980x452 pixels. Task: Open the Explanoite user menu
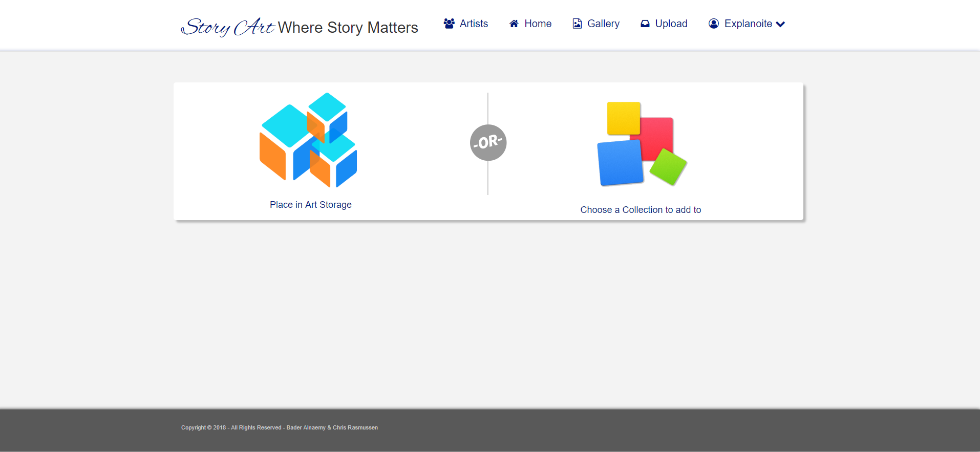pos(748,24)
